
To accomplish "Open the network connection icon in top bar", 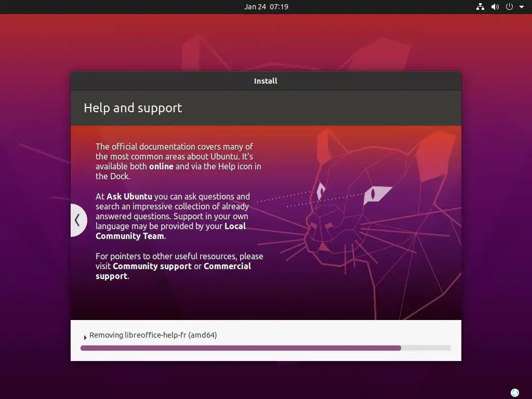I will point(480,7).
